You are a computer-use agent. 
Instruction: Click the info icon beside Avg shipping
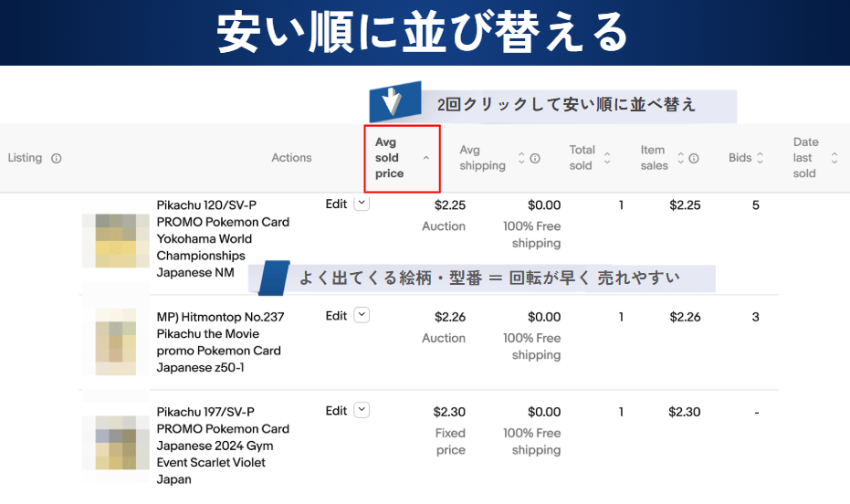(535, 158)
